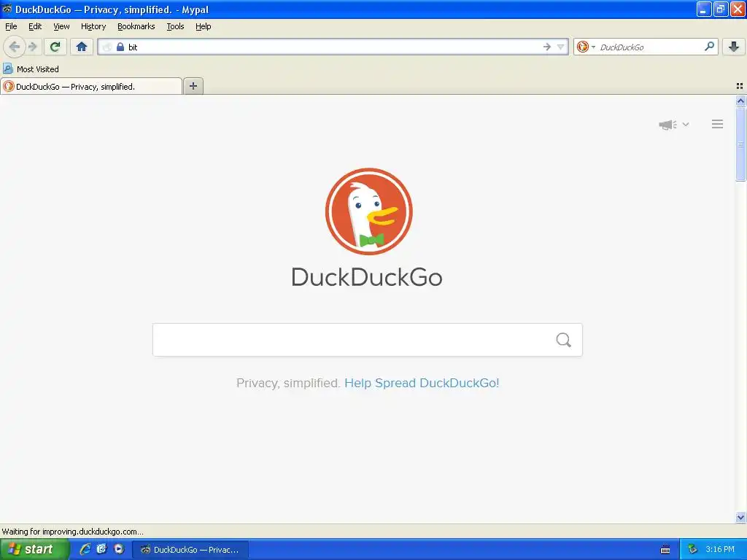
Task: Click the magnifier in toolbar search box
Action: point(709,46)
